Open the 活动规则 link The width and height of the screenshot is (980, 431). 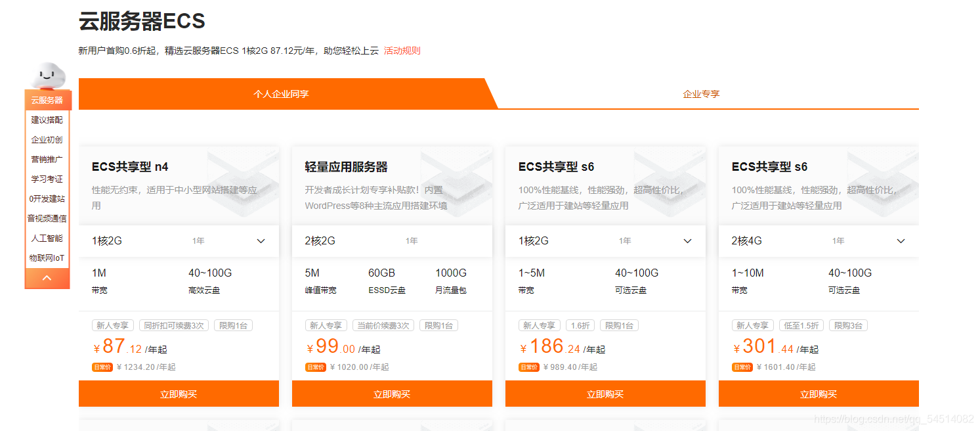tap(402, 51)
